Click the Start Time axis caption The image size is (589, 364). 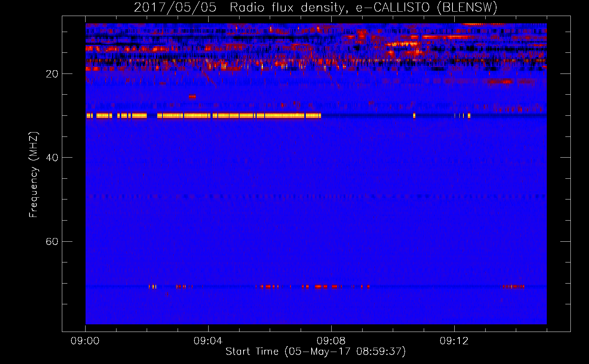316,352
